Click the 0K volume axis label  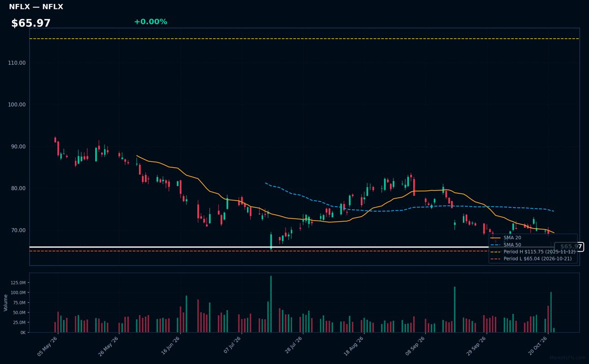click(x=23, y=332)
